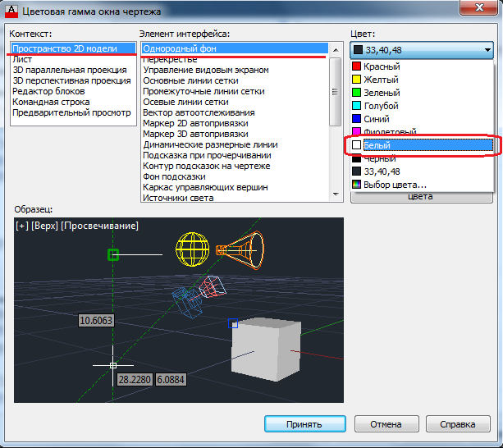This screenshot has height=448, width=503.
Task: Select Лист in context list
Action: tap(21, 60)
